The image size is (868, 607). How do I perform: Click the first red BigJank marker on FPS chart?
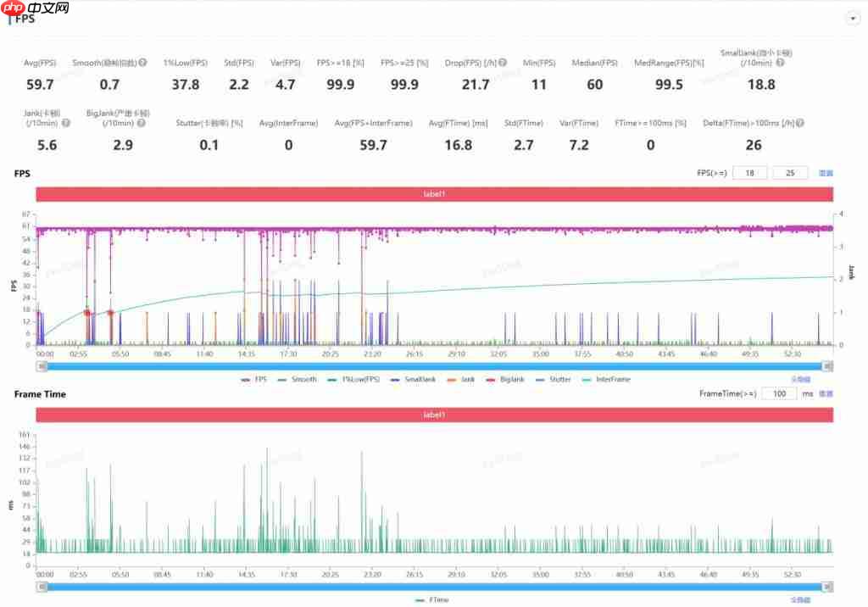click(x=86, y=313)
